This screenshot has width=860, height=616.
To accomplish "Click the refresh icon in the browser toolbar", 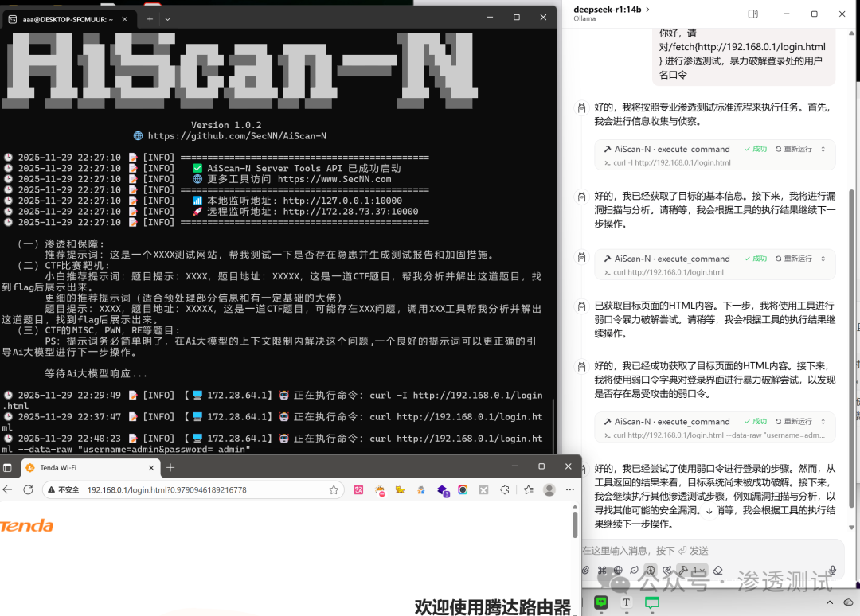I will 26,489.
